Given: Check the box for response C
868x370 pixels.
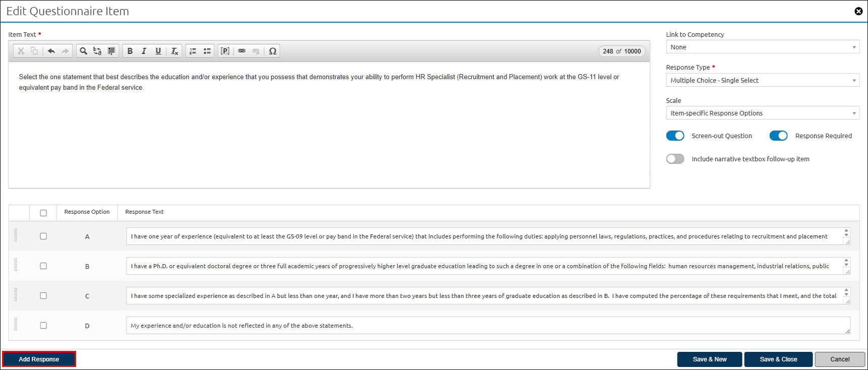Looking at the screenshot, I should 43,295.
